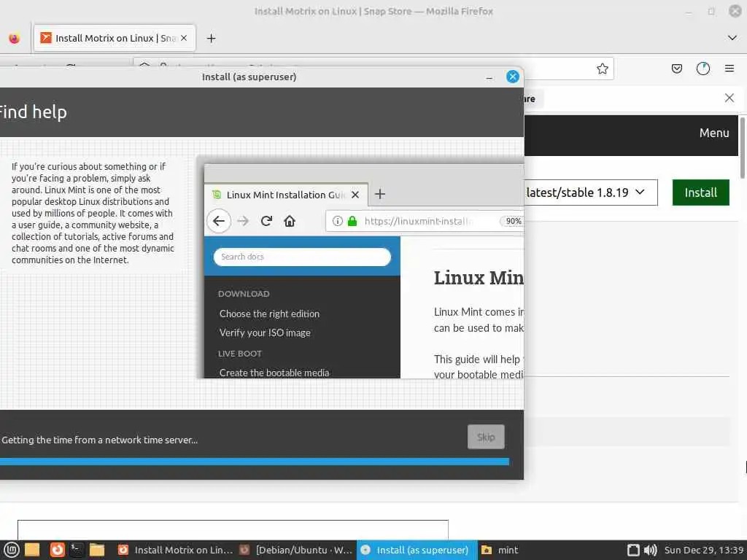The width and height of the screenshot is (747, 560).
Task: Launch Firefox from the taskbar
Action: (57, 550)
